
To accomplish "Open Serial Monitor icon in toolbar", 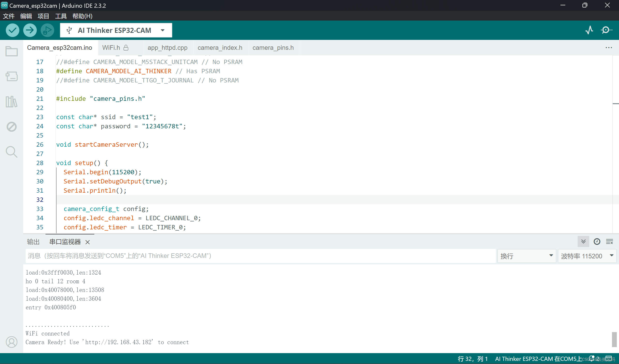I will pos(606,30).
